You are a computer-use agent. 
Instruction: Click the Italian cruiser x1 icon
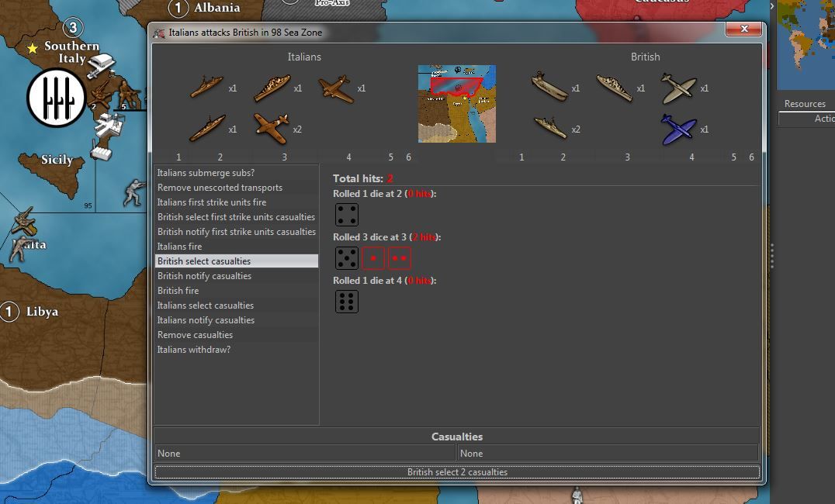pos(272,88)
